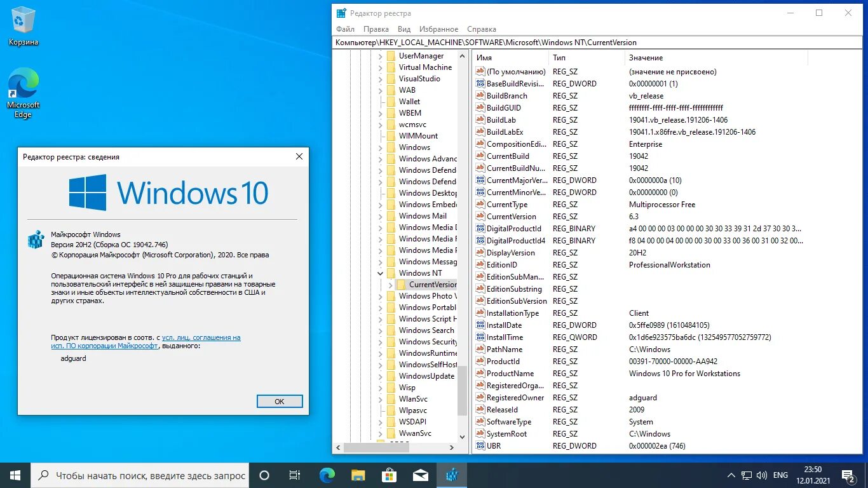This screenshot has height=488, width=868.
Task: Open Cortana circle icon on taskbar
Action: [264, 475]
